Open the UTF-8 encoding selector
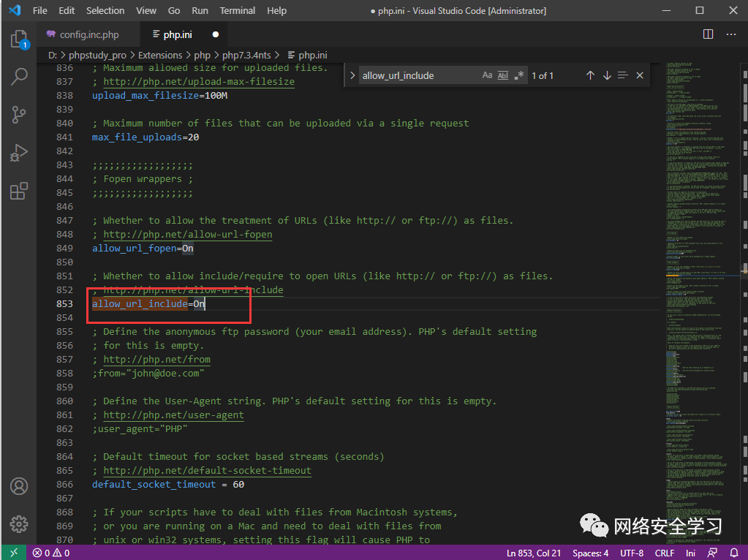The height and width of the screenshot is (560, 748). [x=632, y=553]
